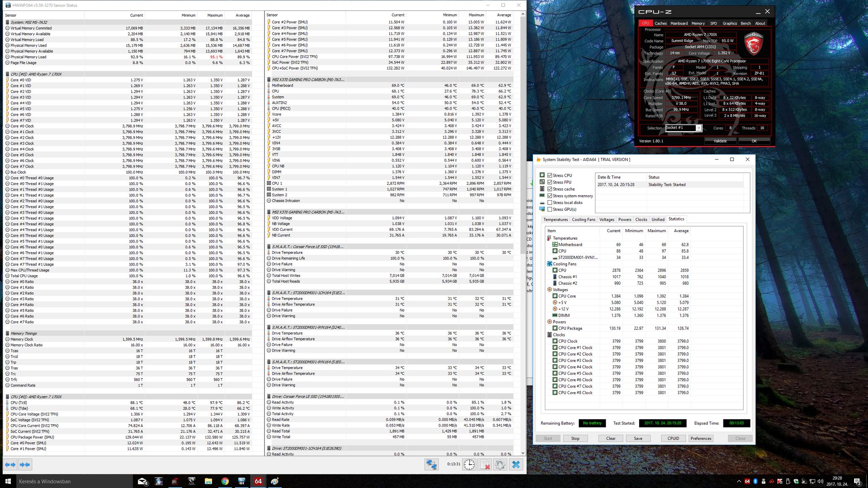This screenshot has width=868, height=488.
Task: Toggle the Stress CPU checkbox
Action: 549,176
